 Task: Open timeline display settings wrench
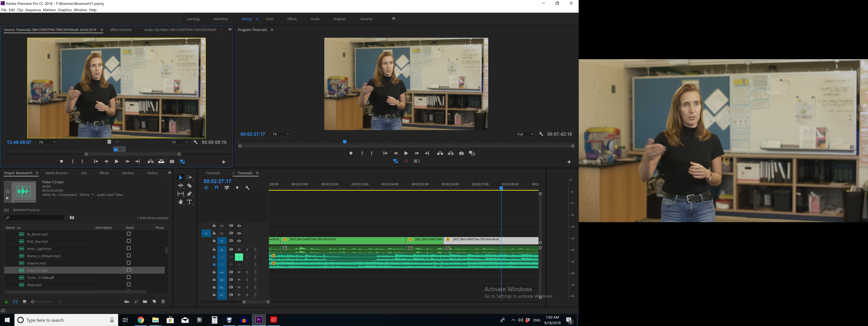(247, 188)
